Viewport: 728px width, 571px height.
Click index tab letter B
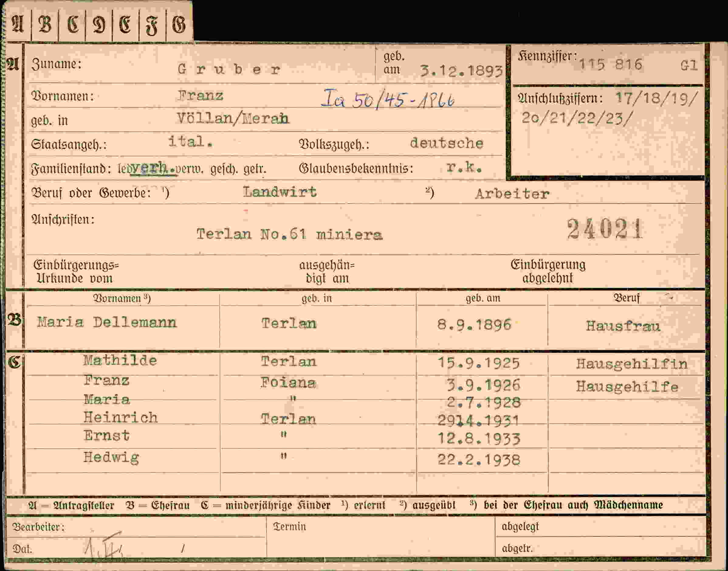coord(45,24)
